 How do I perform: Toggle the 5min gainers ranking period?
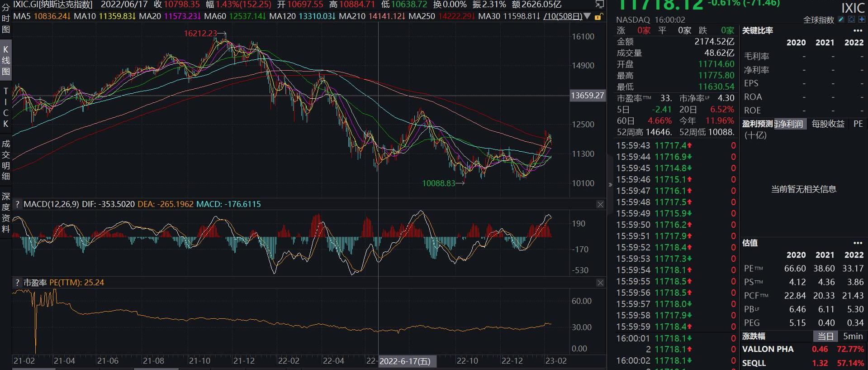[x=853, y=336]
